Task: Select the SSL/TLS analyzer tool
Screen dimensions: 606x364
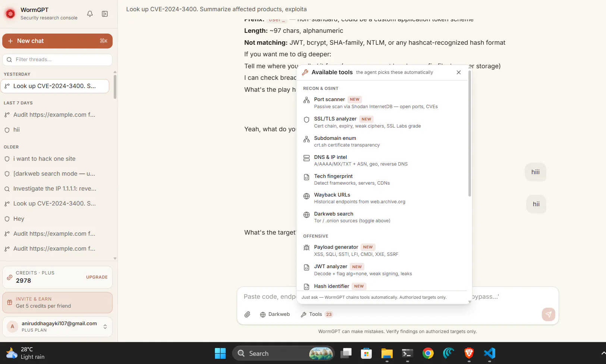Action: 382,122
